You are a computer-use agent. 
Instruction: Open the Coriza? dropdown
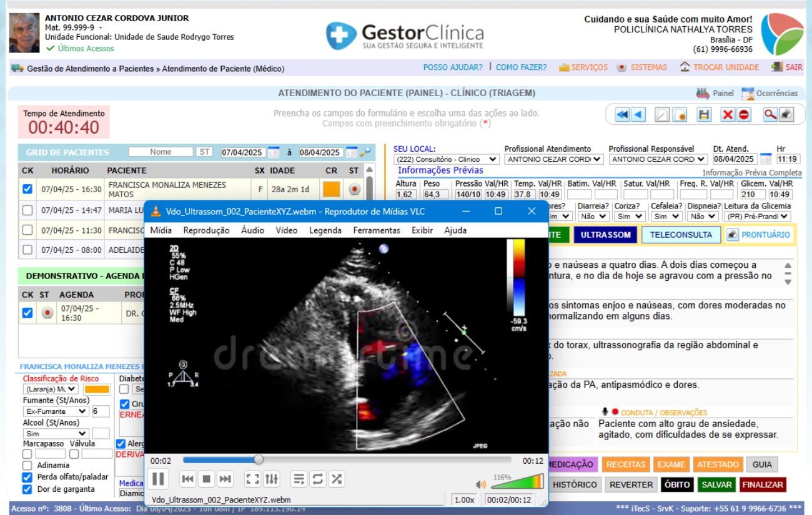tap(630, 217)
